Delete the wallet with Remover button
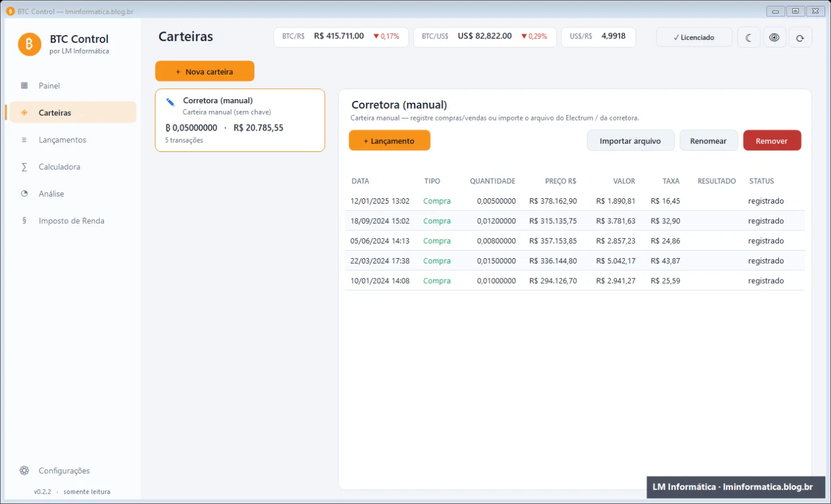 point(772,141)
